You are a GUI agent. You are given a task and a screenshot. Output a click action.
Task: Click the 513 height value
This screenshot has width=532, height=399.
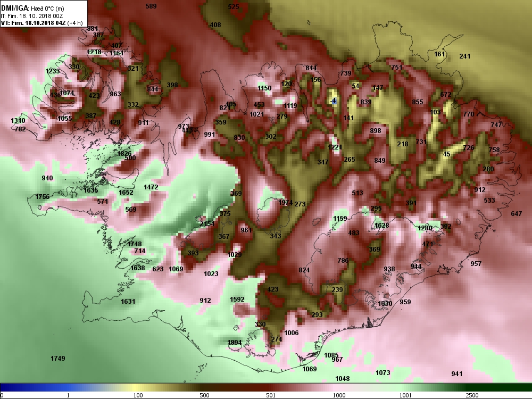358,193
